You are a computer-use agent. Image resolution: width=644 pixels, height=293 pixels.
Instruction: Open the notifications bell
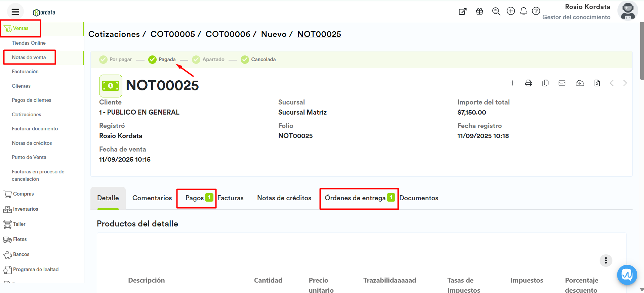523,11
